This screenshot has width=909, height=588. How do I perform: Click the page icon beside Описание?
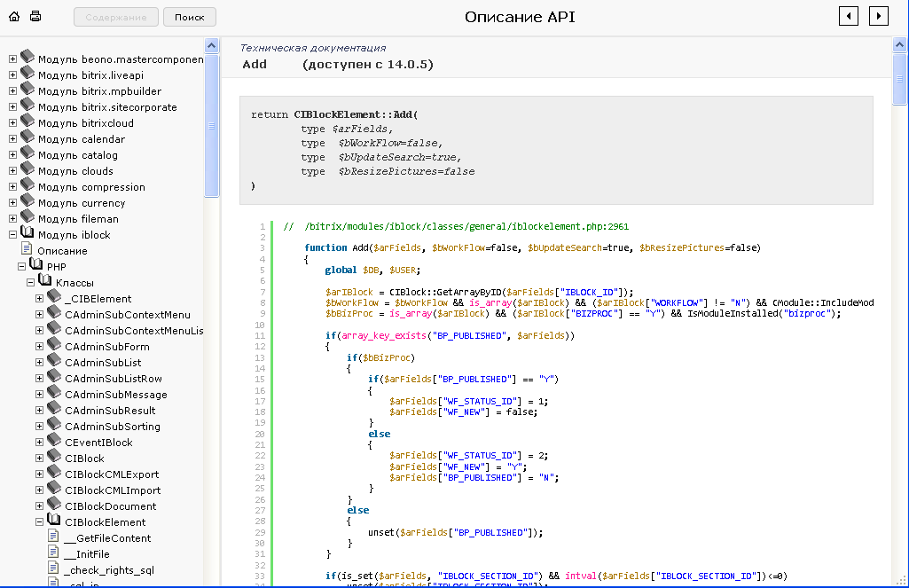27,250
